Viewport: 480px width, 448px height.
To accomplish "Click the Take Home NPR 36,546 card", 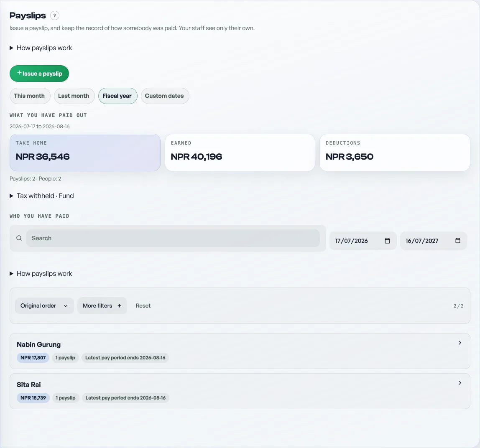I will click(x=85, y=153).
